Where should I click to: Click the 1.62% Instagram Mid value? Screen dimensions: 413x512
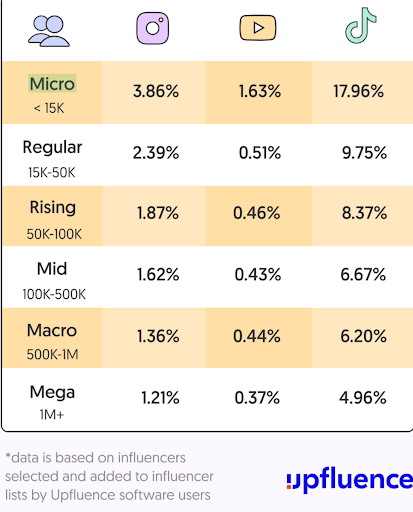click(x=158, y=275)
